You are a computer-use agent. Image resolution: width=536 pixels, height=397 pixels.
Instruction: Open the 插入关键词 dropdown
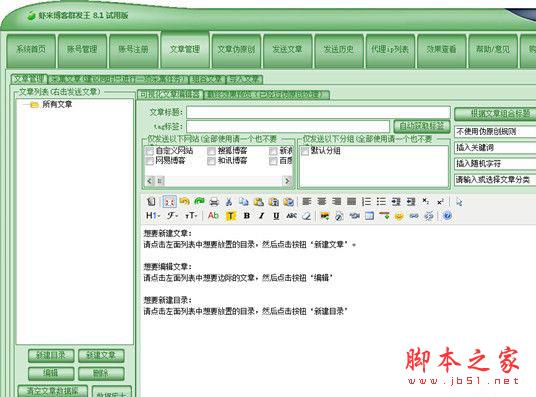click(x=495, y=147)
